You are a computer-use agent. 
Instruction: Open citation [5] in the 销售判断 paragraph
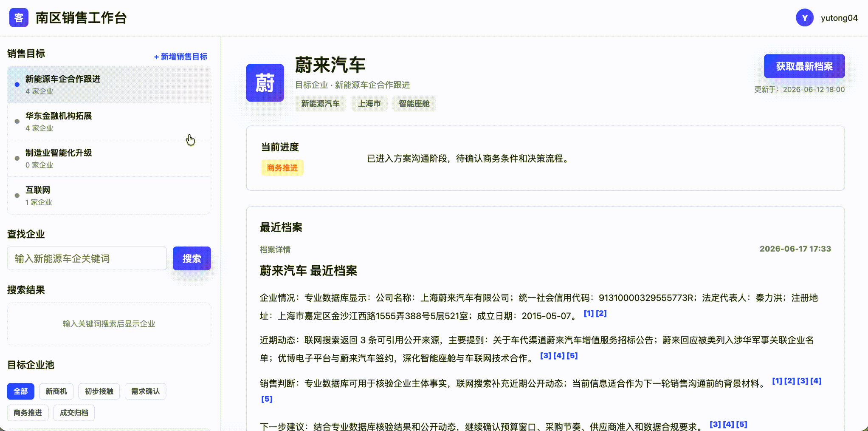tap(267, 399)
